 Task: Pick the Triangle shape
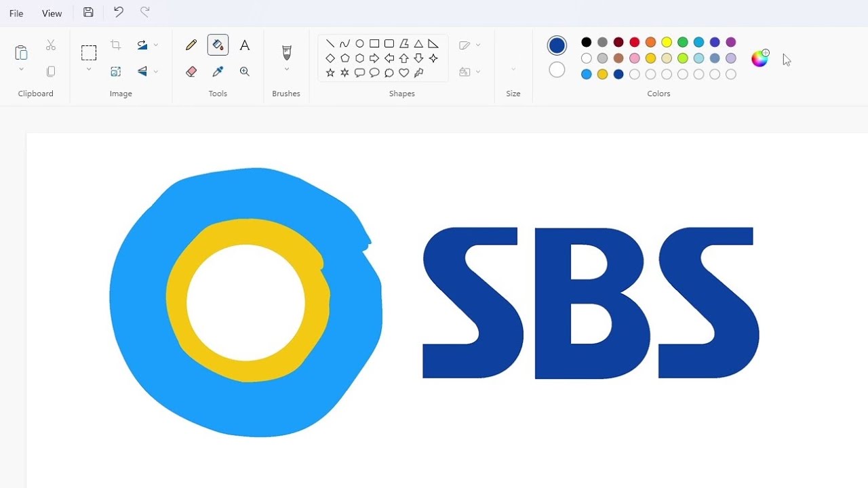click(x=419, y=43)
